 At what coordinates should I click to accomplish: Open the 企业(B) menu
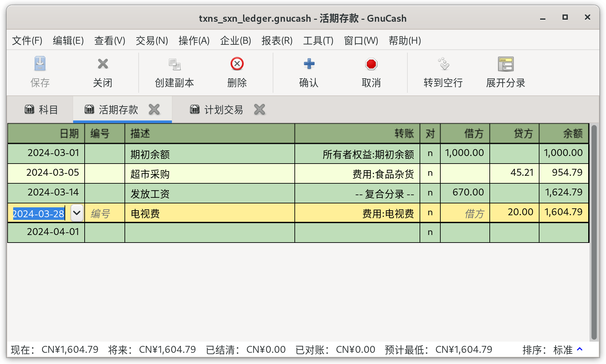pos(235,40)
